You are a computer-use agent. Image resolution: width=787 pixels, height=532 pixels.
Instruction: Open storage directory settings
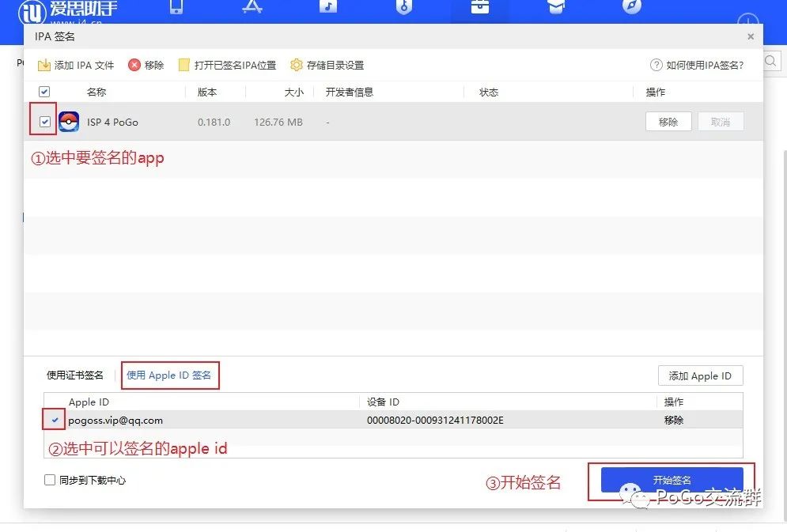click(x=327, y=65)
